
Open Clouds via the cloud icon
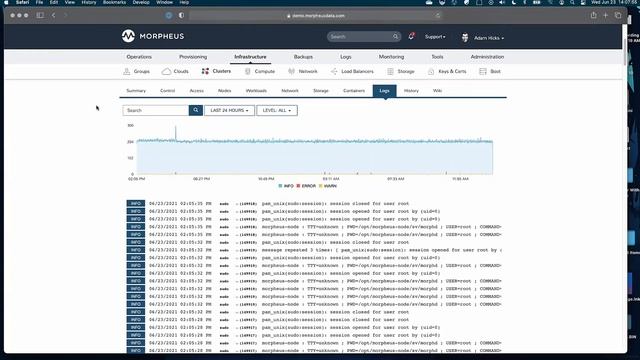[166, 71]
